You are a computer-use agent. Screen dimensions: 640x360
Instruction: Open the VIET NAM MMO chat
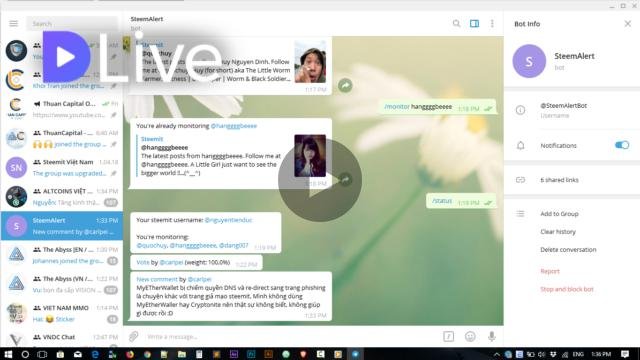[x=62, y=313]
